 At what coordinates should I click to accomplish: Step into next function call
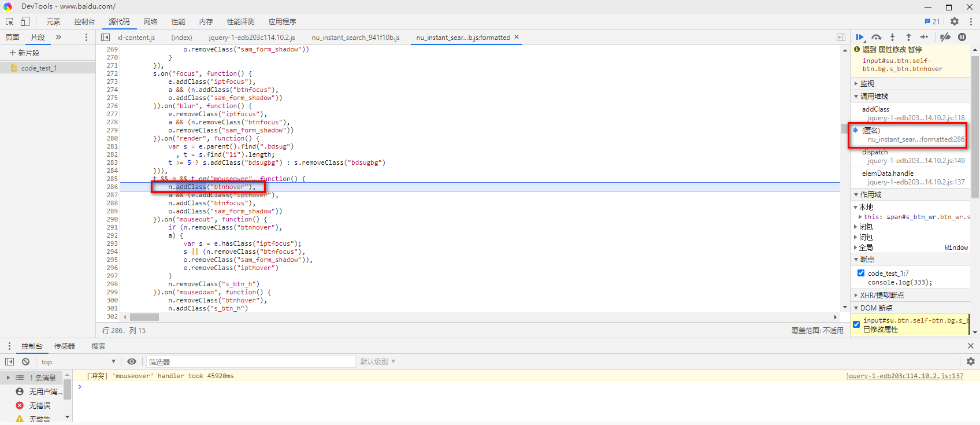[x=892, y=37]
